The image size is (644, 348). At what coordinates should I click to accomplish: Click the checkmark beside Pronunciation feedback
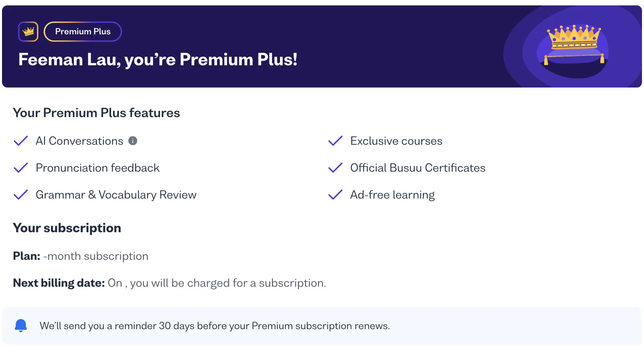pyautogui.click(x=21, y=168)
